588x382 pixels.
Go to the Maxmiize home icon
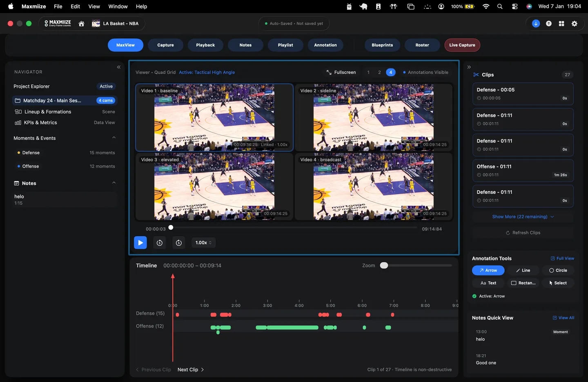[x=82, y=24]
